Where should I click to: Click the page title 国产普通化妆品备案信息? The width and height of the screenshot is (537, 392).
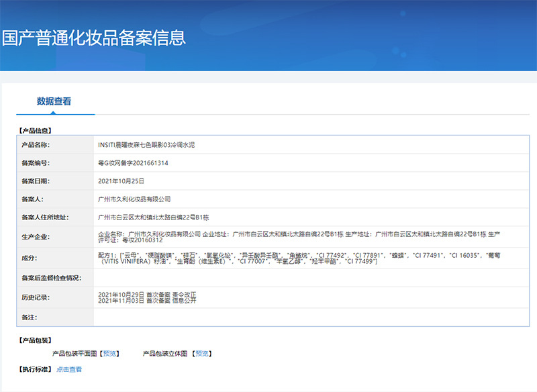pyautogui.click(x=94, y=38)
